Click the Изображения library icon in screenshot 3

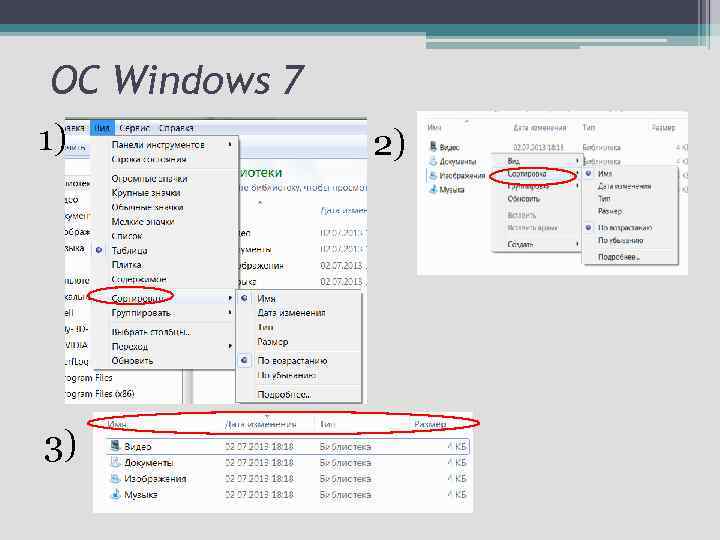pyautogui.click(x=115, y=478)
